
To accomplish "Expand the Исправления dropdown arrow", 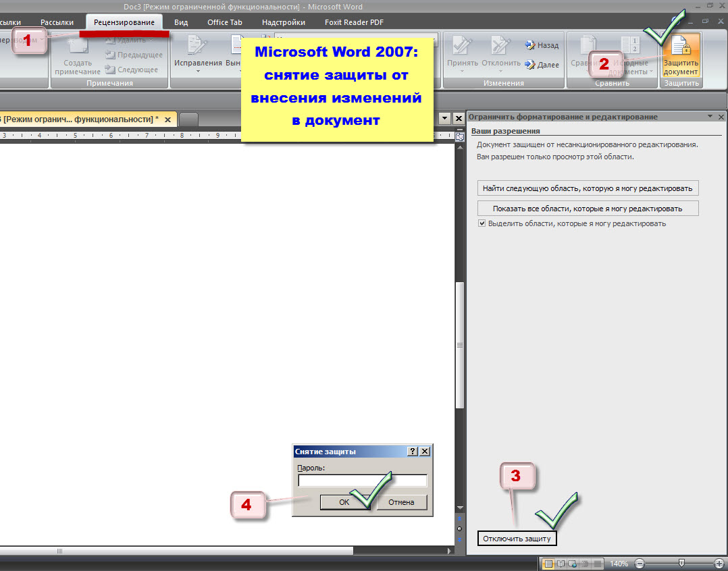I will click(198, 72).
